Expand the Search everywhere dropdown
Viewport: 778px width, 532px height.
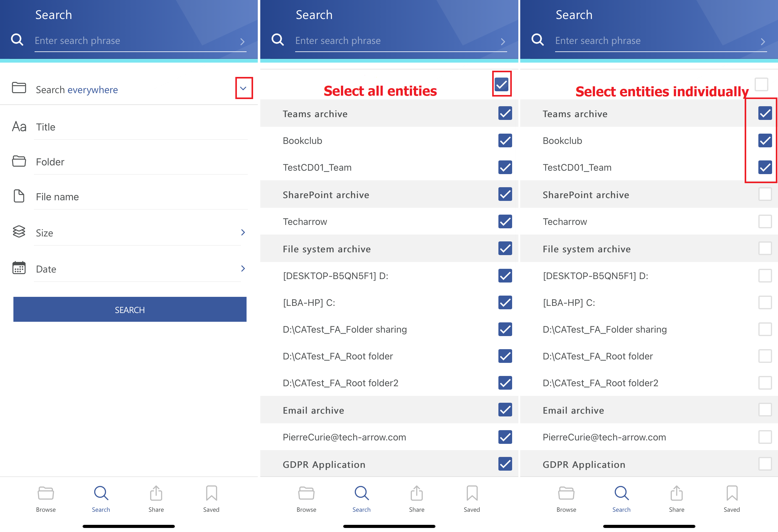click(x=243, y=88)
